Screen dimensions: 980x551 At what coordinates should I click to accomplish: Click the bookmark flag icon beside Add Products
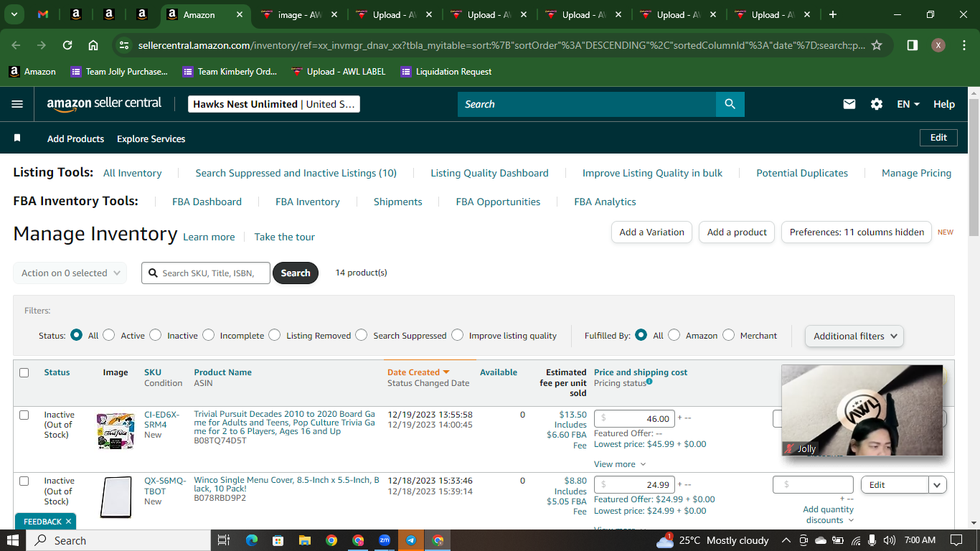(17, 138)
